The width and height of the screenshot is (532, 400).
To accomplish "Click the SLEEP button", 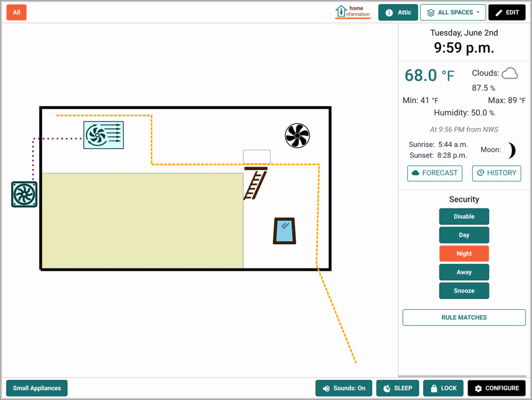I will [x=398, y=388].
